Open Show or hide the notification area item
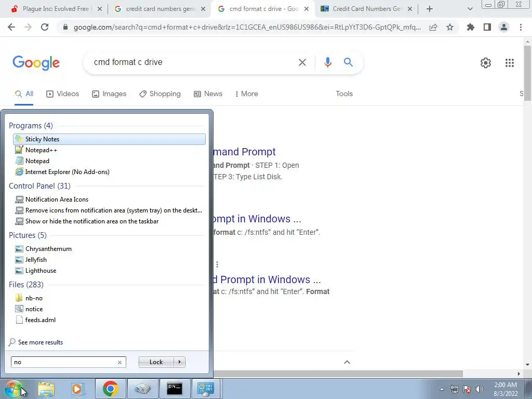532x399 pixels. pyautogui.click(x=91, y=221)
